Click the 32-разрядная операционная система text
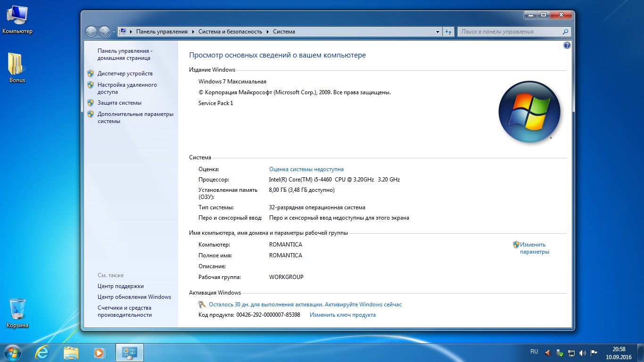 [317, 207]
